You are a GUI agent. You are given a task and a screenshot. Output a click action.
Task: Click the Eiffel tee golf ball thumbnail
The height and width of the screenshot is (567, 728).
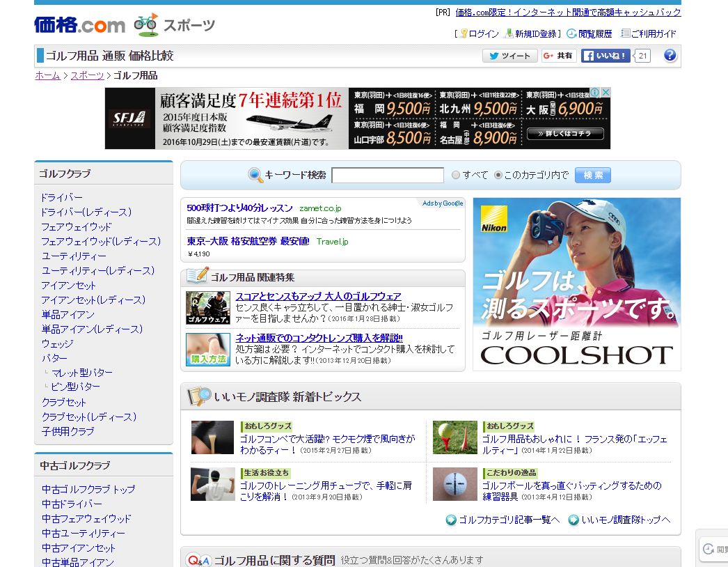point(455,437)
